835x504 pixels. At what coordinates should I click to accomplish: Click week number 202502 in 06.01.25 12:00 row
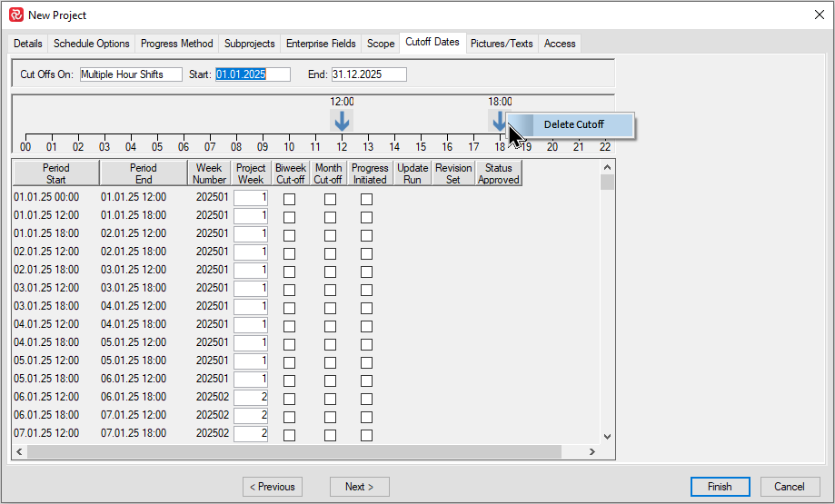213,397
